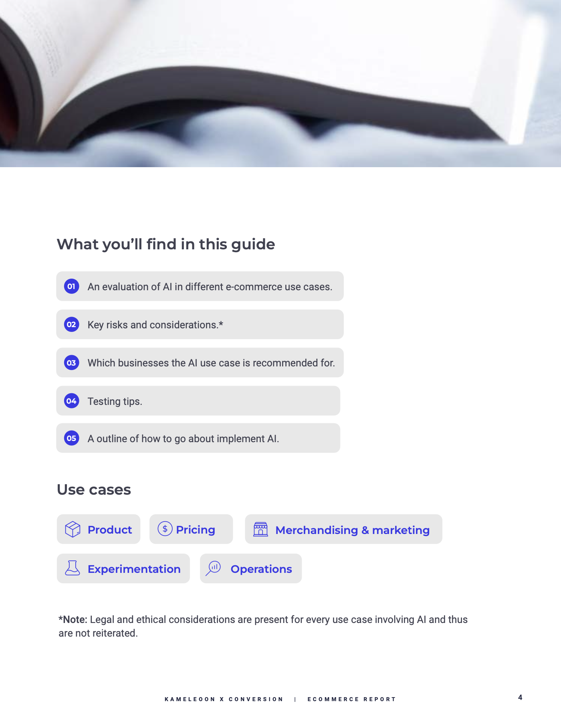Click the page number 4
The image size is (561, 728).
coord(520,698)
